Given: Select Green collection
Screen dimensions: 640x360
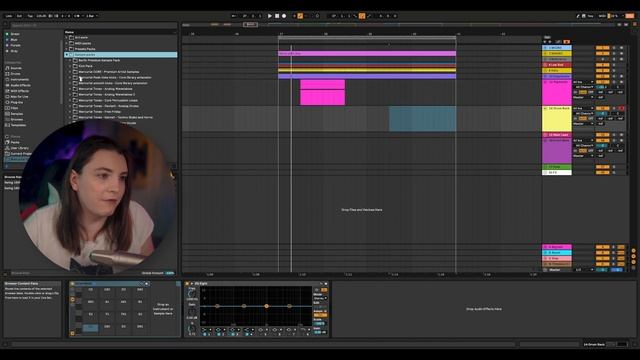Looking at the screenshot, I should click(x=13, y=34).
